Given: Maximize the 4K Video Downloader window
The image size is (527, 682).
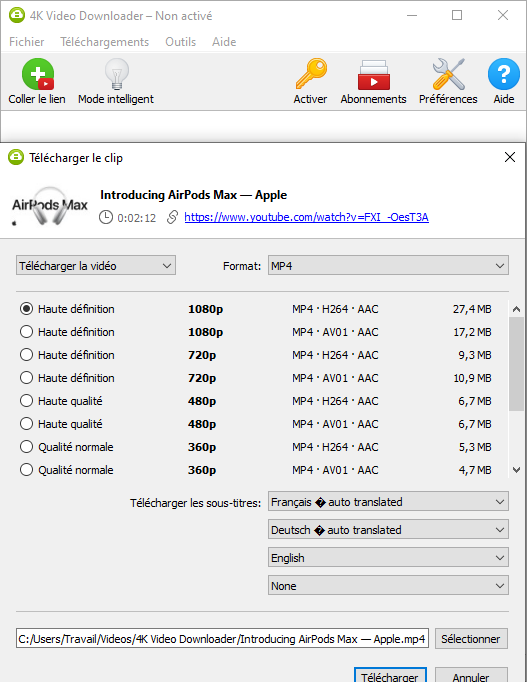Looking at the screenshot, I should pyautogui.click(x=457, y=15).
